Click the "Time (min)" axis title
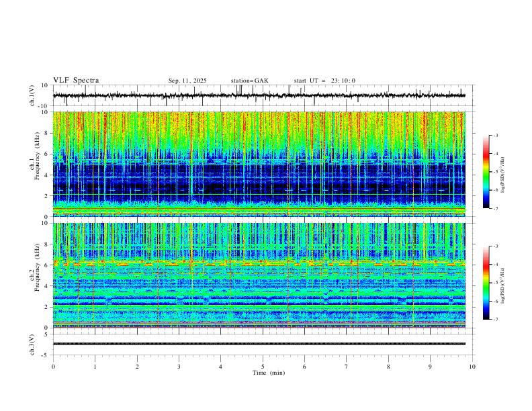Viewport: 532px width, 411px height. 269,373
